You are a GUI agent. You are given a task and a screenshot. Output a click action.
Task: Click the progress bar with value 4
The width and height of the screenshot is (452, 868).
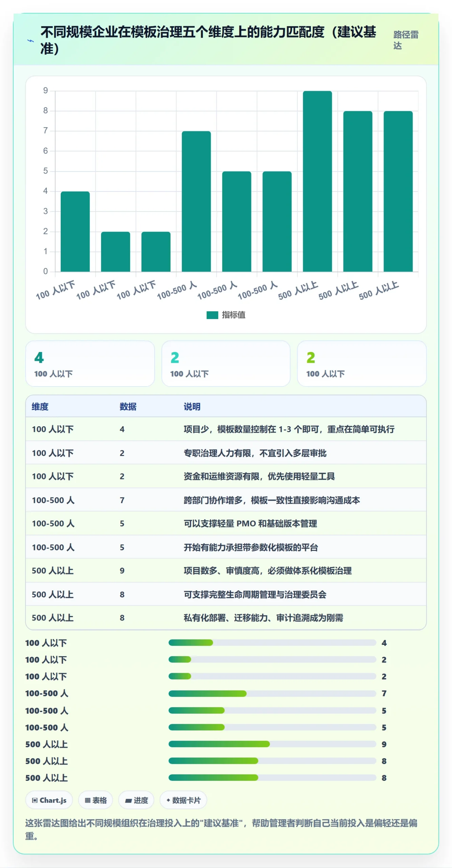coord(272,643)
